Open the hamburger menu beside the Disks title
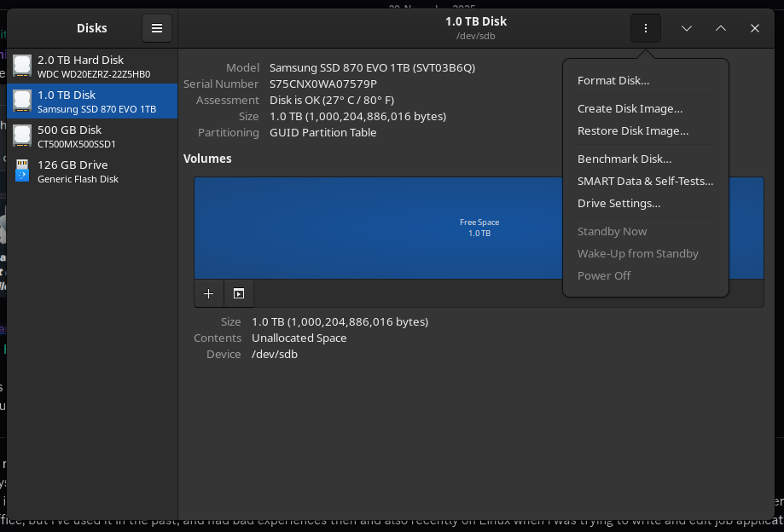The width and height of the screenshot is (784, 532). pyautogui.click(x=156, y=27)
